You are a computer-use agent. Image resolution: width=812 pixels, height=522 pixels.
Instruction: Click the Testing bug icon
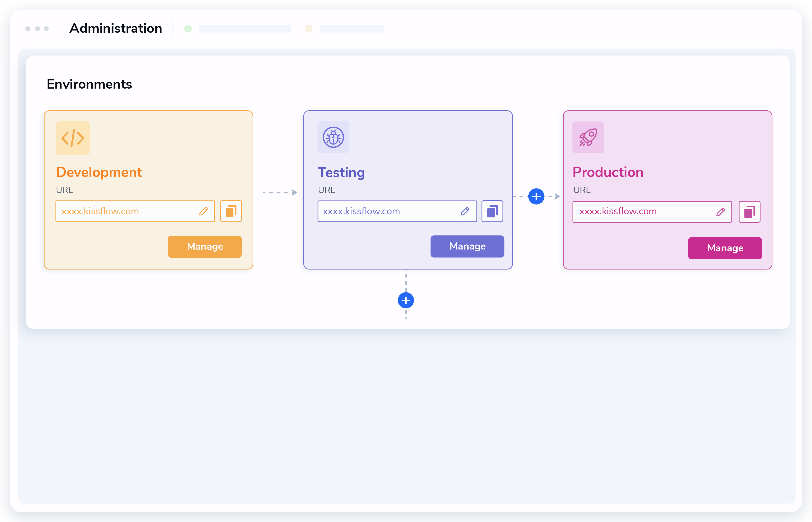[333, 137]
